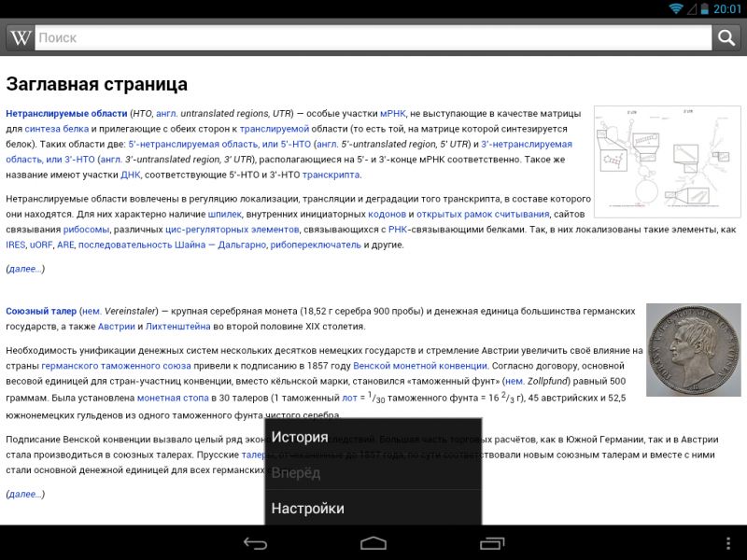The width and height of the screenshot is (747, 560).
Task: Tap the Wikipedia W logo icon
Action: 21,38
